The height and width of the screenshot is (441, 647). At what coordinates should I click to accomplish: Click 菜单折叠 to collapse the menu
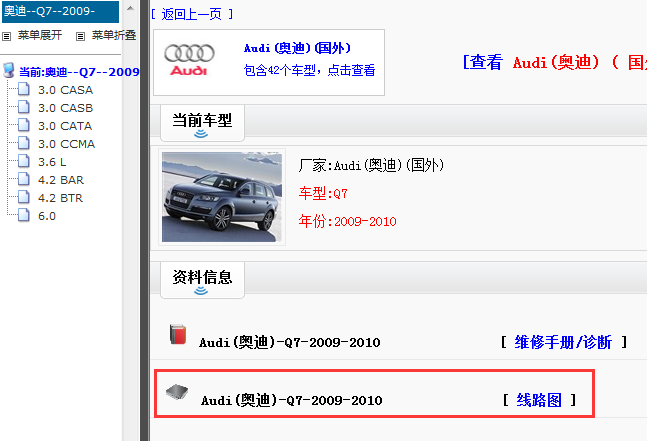click(x=114, y=35)
